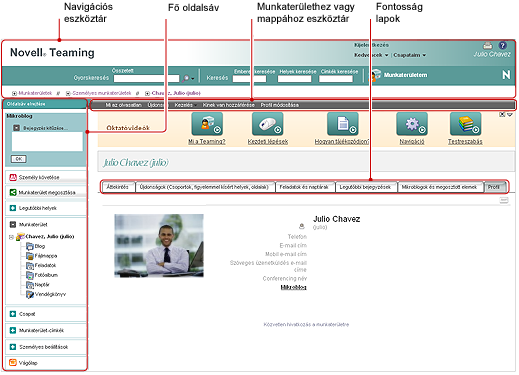Click the Fájlmappa folder icon
519x375 pixels.
tap(30, 256)
